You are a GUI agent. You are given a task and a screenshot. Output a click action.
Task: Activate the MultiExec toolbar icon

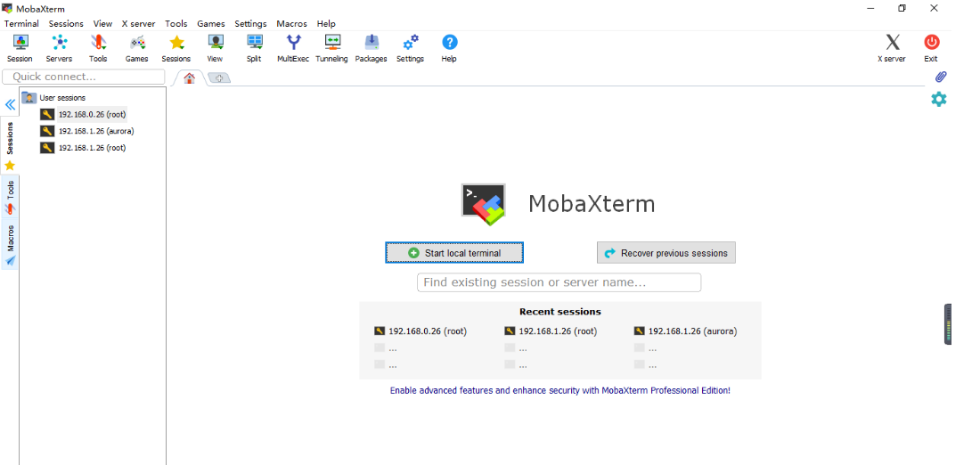click(293, 49)
